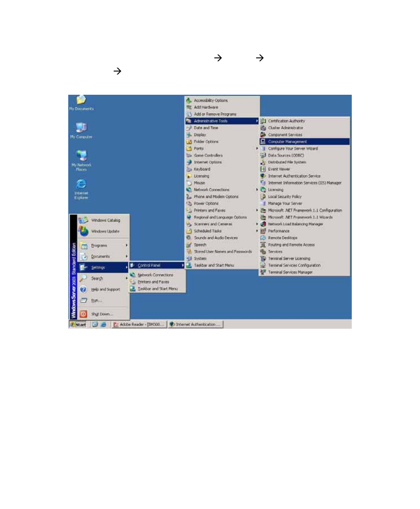Choose Routing and Remote Access
This screenshot has width=420, height=509.
pyautogui.click(x=305, y=245)
